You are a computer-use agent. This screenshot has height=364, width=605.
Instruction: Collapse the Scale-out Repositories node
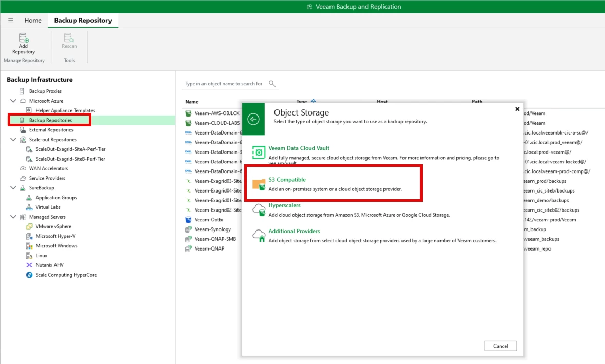click(x=13, y=140)
